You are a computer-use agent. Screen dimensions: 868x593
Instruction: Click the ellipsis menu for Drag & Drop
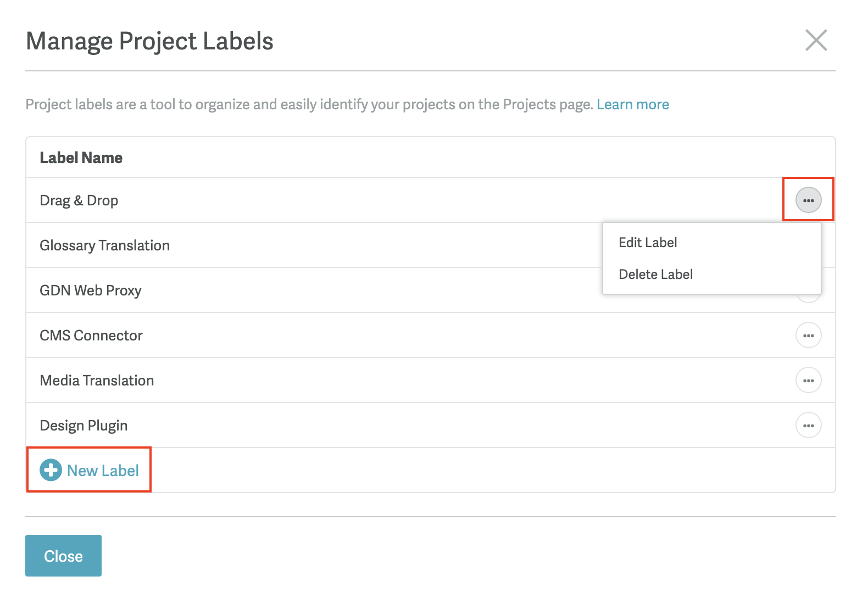click(x=808, y=200)
